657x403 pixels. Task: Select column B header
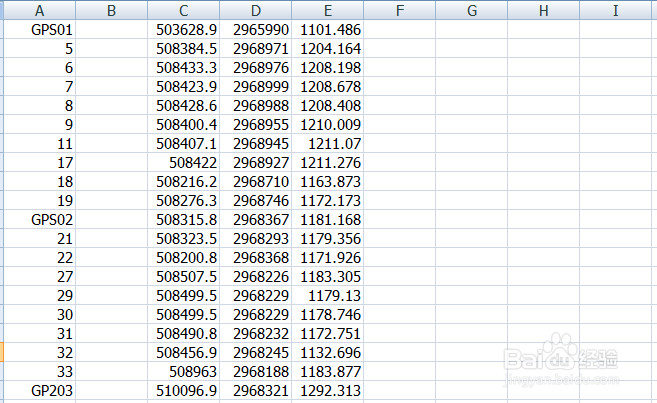[x=111, y=10]
